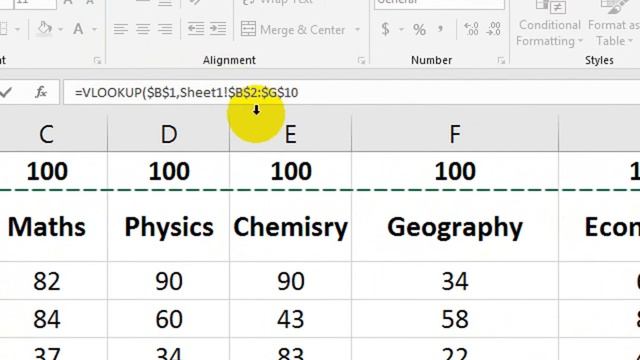Open the Accounting format dropdown arrow

(401, 29)
